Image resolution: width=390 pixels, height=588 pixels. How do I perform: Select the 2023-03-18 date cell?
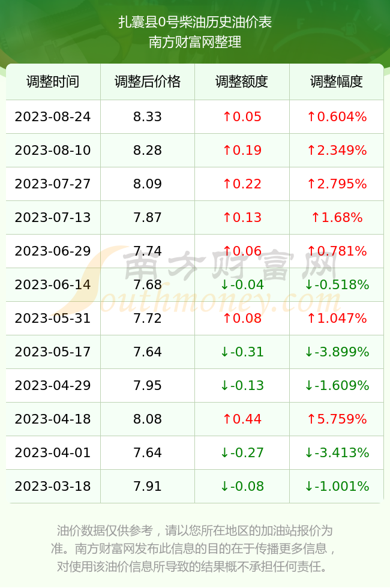click(x=53, y=486)
